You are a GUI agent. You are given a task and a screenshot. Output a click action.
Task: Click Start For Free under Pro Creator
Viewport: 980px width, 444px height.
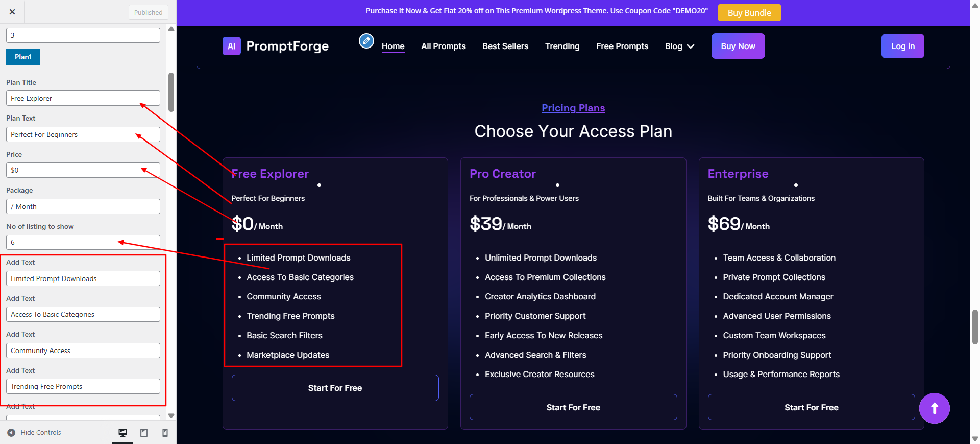pos(573,407)
